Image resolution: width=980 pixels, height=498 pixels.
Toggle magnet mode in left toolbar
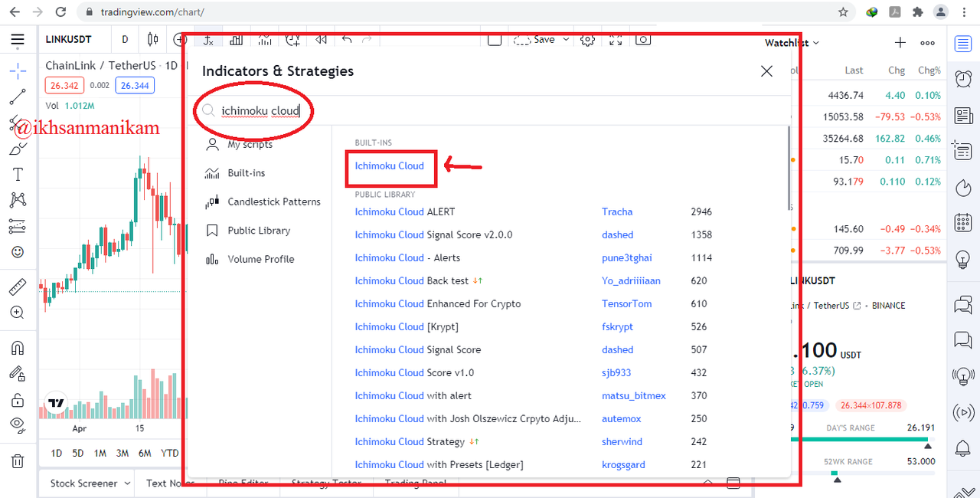[18, 348]
